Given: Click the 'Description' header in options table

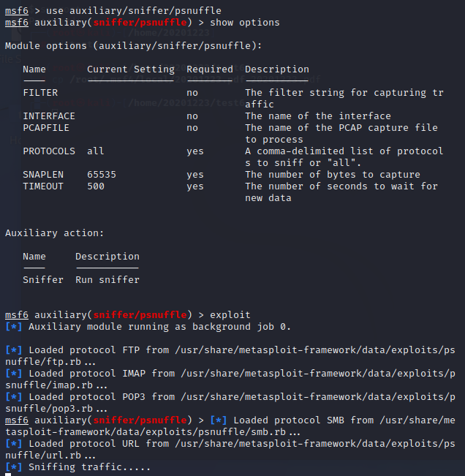Looking at the screenshot, I should point(277,69).
